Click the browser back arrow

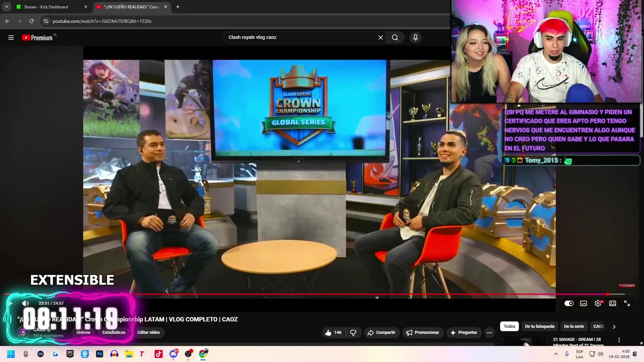(7, 21)
